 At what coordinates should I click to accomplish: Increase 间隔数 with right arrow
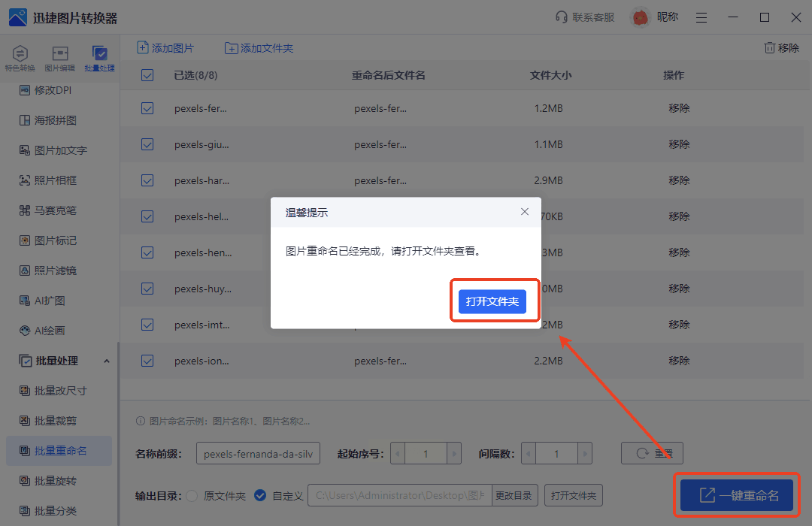click(585, 454)
